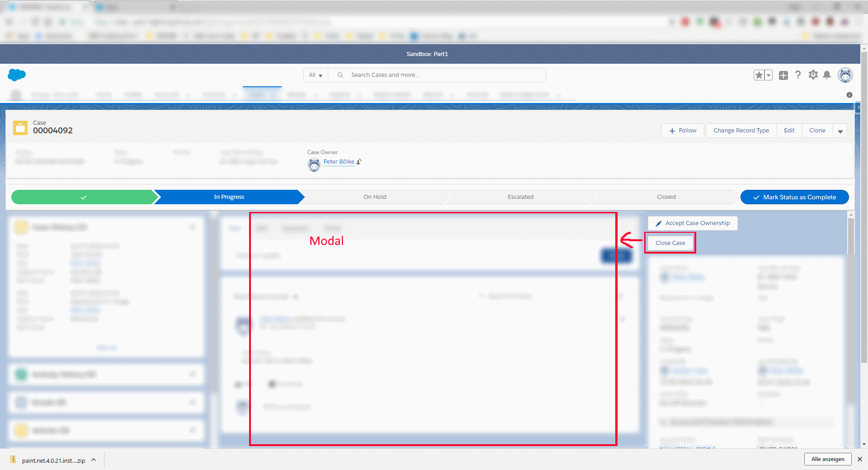This screenshot has width=868, height=470.
Task: Select the completed green path stage
Action: [x=83, y=197]
